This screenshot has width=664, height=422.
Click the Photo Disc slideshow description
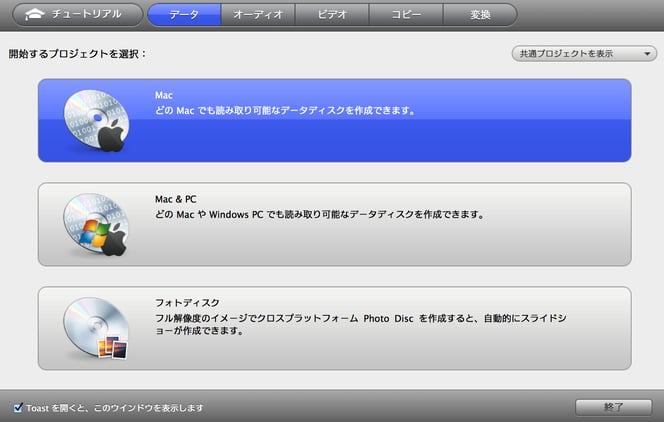pyautogui.click(x=360, y=324)
